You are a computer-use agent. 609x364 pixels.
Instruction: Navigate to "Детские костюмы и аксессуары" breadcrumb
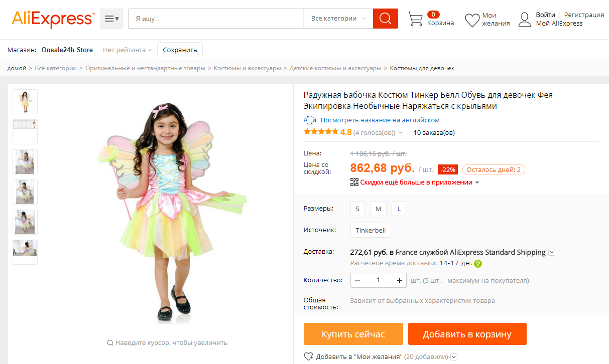click(x=335, y=68)
